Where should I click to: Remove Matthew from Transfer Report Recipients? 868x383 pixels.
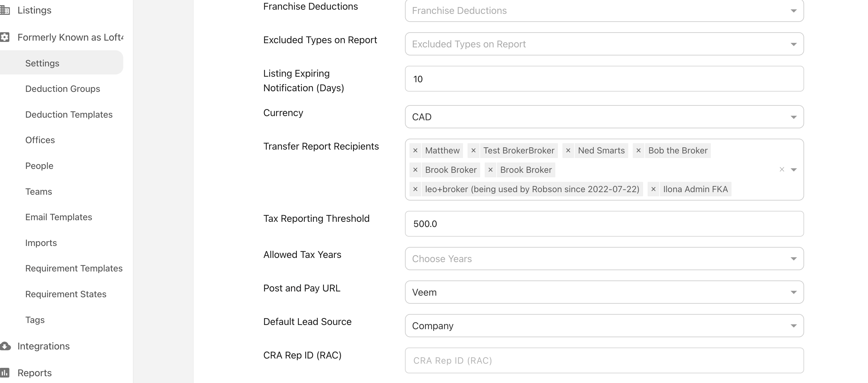(x=415, y=151)
